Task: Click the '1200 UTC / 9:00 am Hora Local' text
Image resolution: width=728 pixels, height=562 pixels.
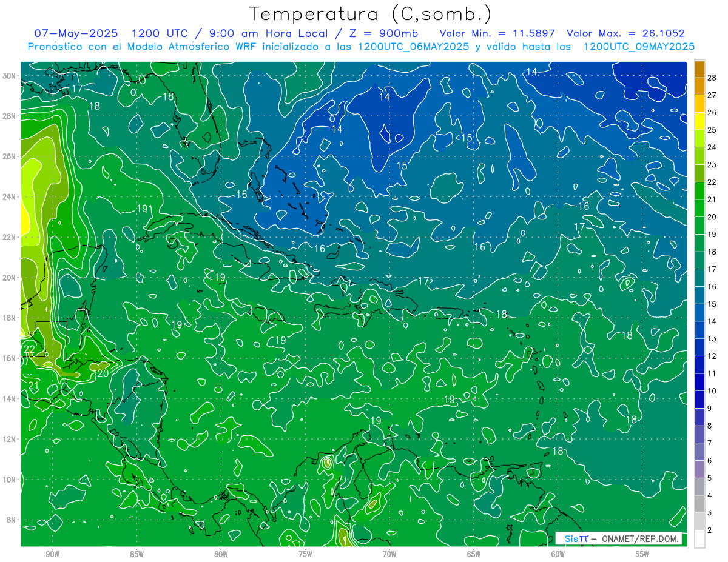Action: coord(229,33)
